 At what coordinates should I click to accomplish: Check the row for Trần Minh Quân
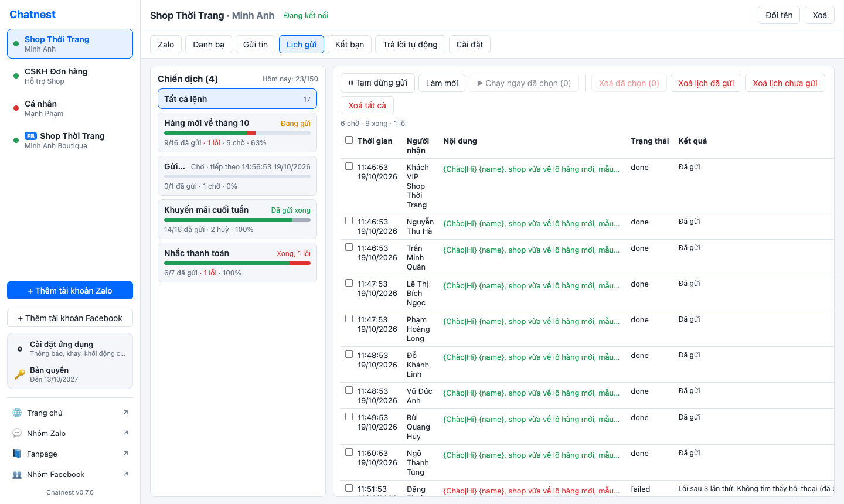349,247
